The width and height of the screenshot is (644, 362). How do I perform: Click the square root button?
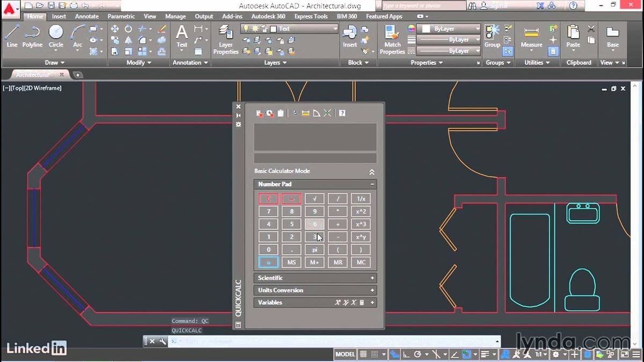tap(315, 199)
